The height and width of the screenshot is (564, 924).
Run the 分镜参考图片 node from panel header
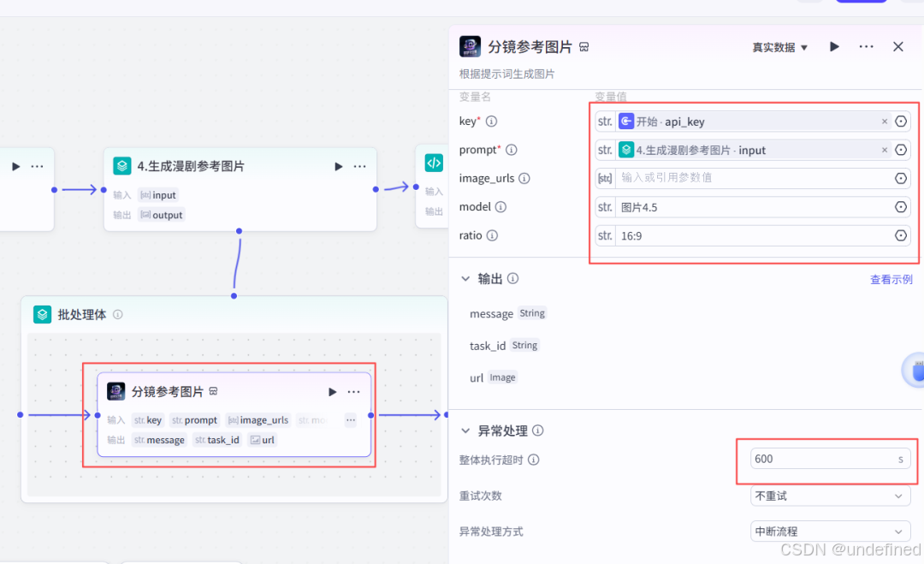pos(834,46)
